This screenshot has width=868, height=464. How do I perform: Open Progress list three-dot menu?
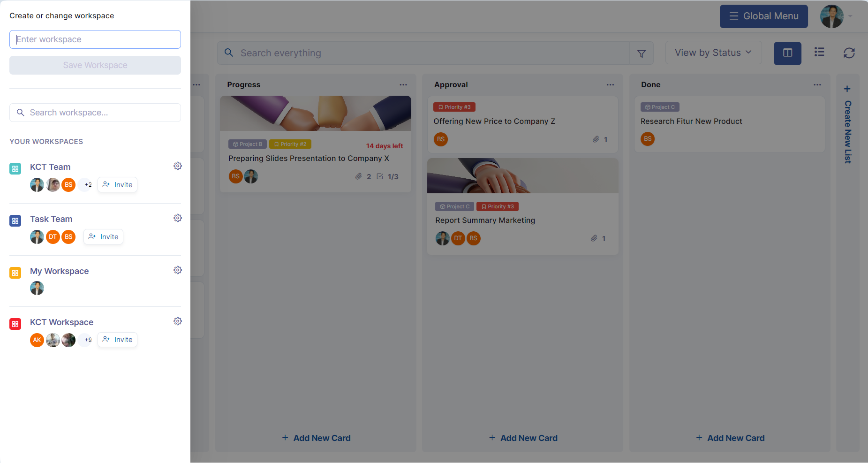(403, 85)
